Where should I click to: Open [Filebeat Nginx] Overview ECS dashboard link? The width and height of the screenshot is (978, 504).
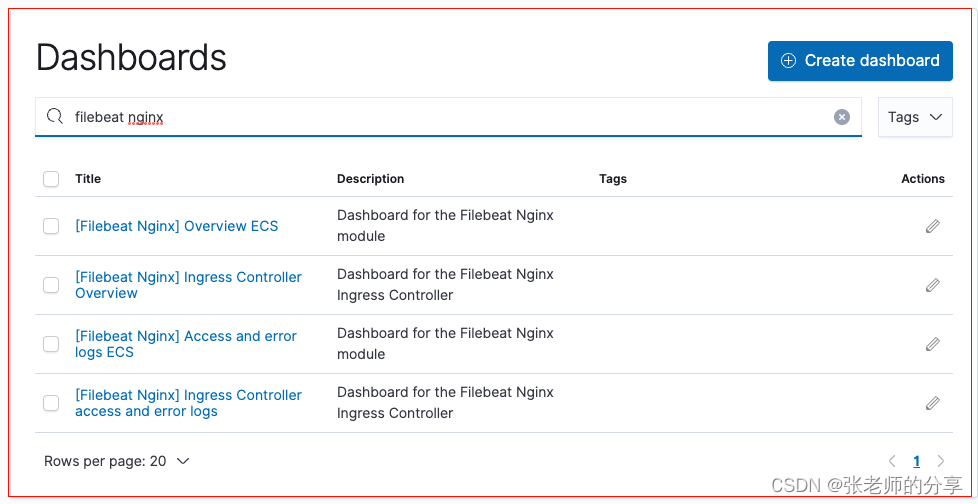pos(176,226)
